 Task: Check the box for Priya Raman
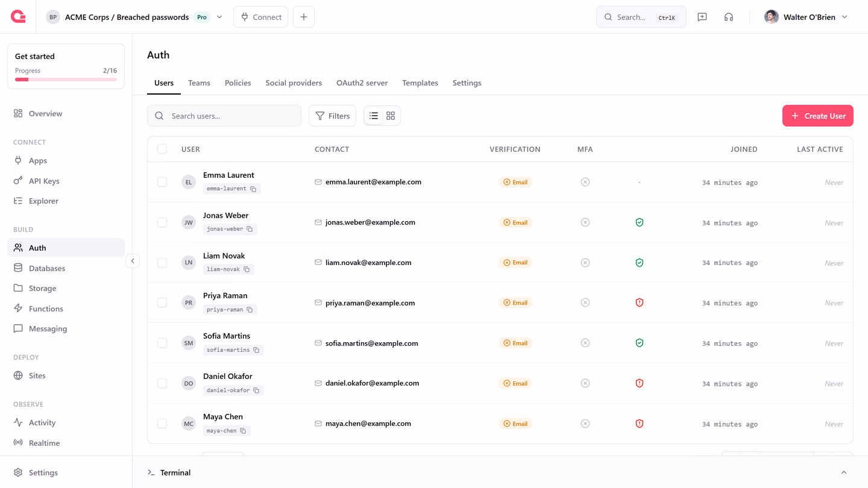[162, 302]
